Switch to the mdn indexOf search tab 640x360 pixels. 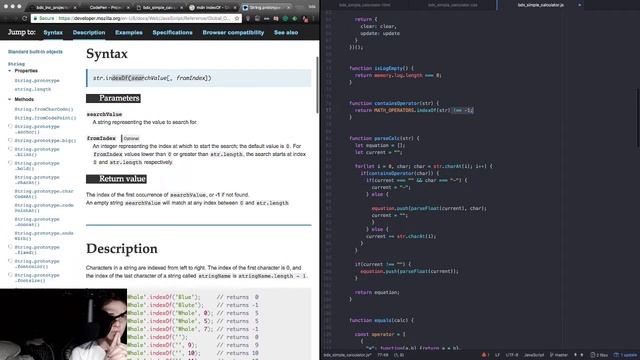(212, 7)
